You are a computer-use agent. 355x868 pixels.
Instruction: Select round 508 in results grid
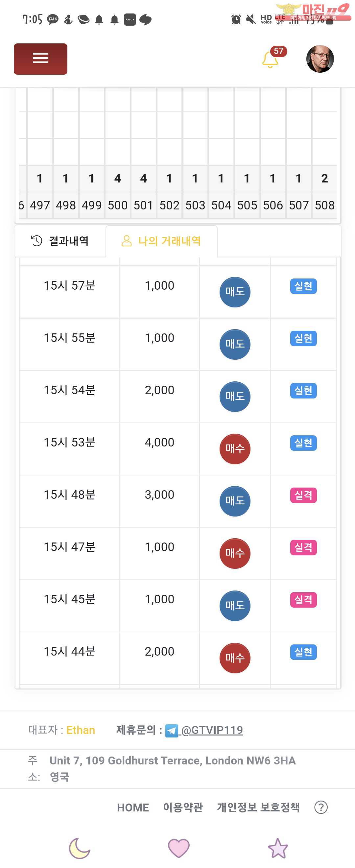tap(324, 205)
